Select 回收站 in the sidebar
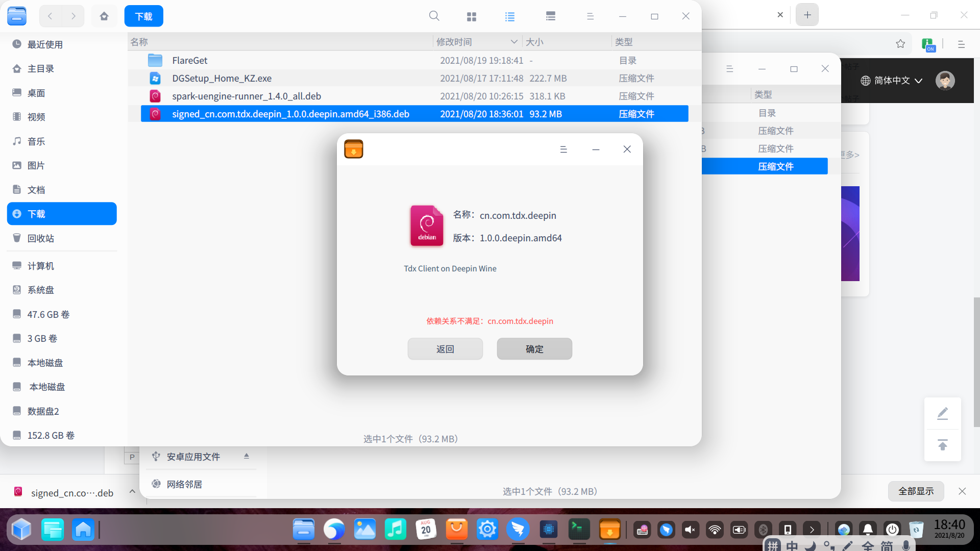The width and height of the screenshot is (980, 551). point(41,238)
